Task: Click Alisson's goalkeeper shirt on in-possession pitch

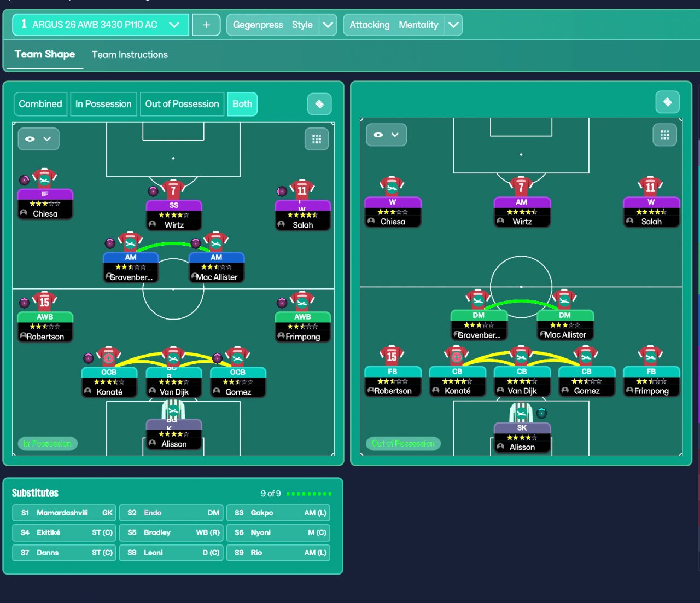Action: [173, 409]
